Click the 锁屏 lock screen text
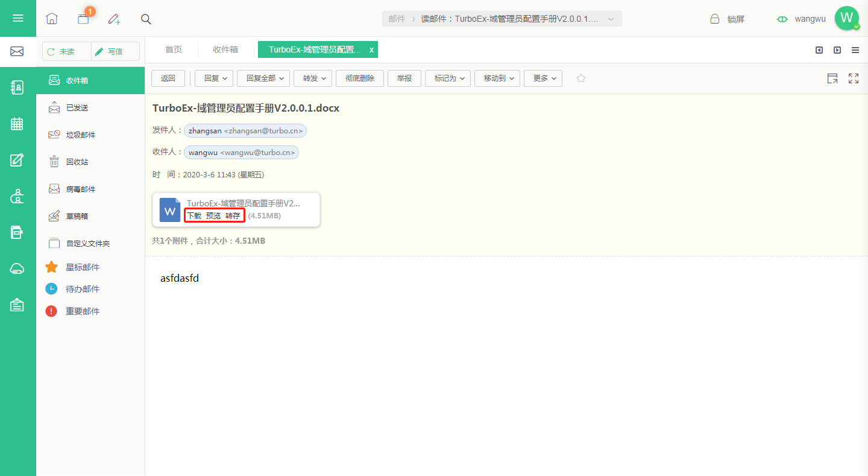This screenshot has width=868, height=476. 735,19
